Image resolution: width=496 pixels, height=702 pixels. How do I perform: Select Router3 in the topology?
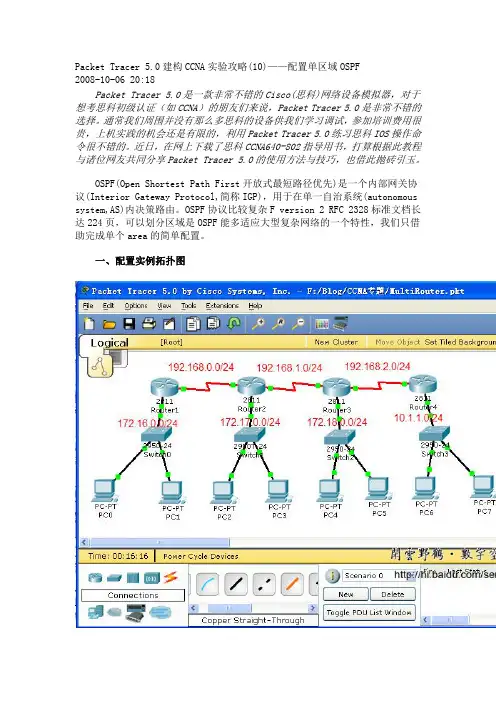pyautogui.click(x=336, y=387)
